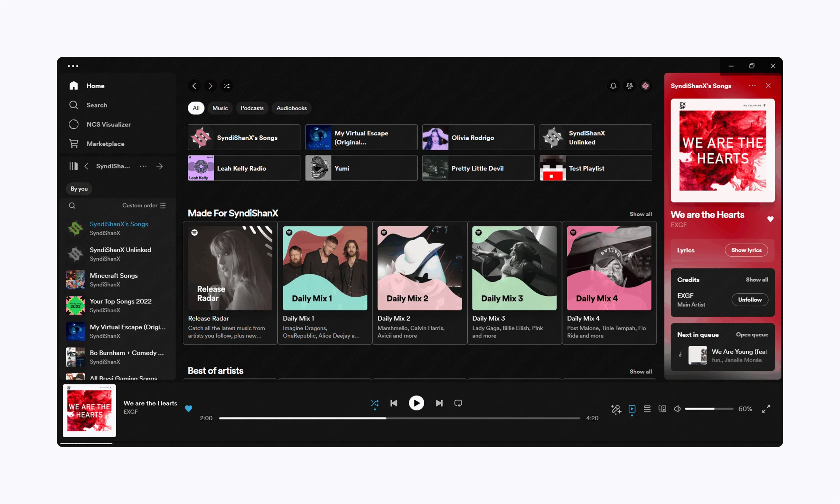Click Open queue link
This screenshot has width=840, height=504.
(x=752, y=335)
